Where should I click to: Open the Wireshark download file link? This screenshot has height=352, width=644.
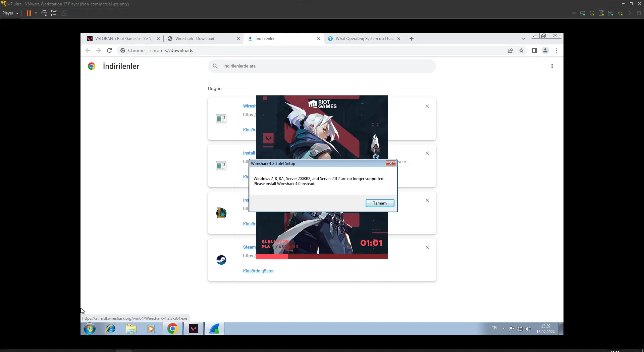250,106
